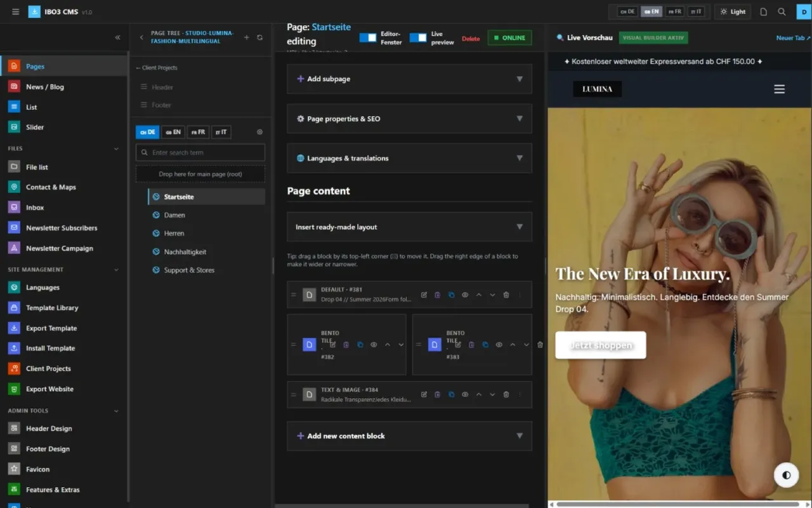This screenshot has width=812, height=508.
Task: Select the FR language tab in page tree
Action: (198, 132)
